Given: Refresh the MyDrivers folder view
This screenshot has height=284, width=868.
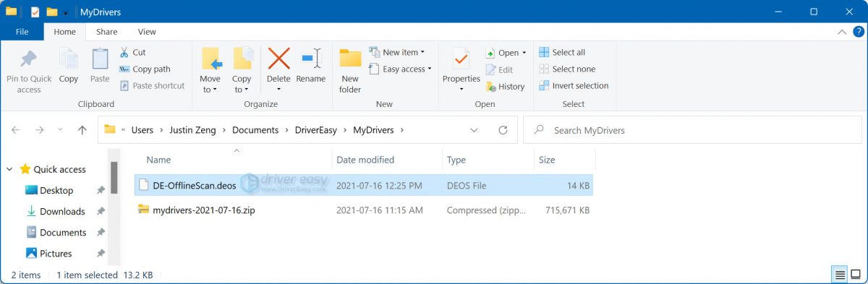Looking at the screenshot, I should [x=503, y=130].
